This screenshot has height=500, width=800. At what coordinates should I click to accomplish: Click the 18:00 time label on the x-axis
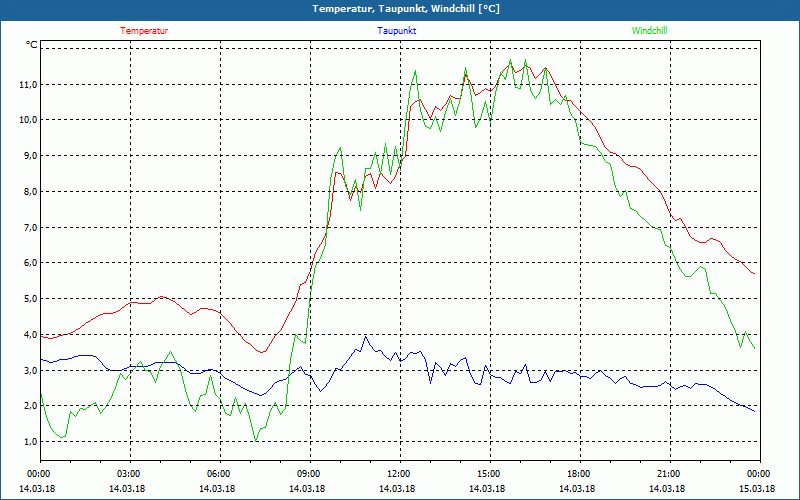(x=580, y=474)
